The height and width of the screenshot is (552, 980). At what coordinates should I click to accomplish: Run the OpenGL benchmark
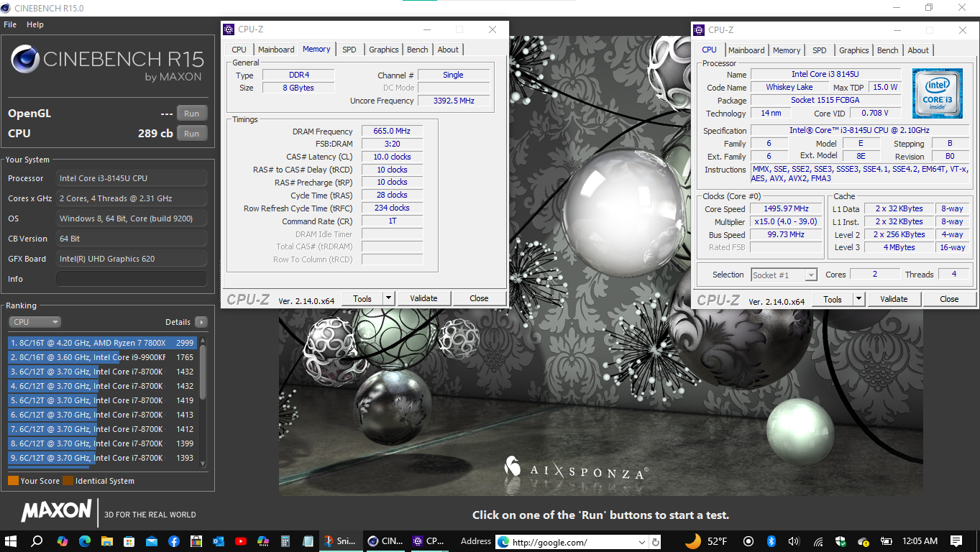191,114
